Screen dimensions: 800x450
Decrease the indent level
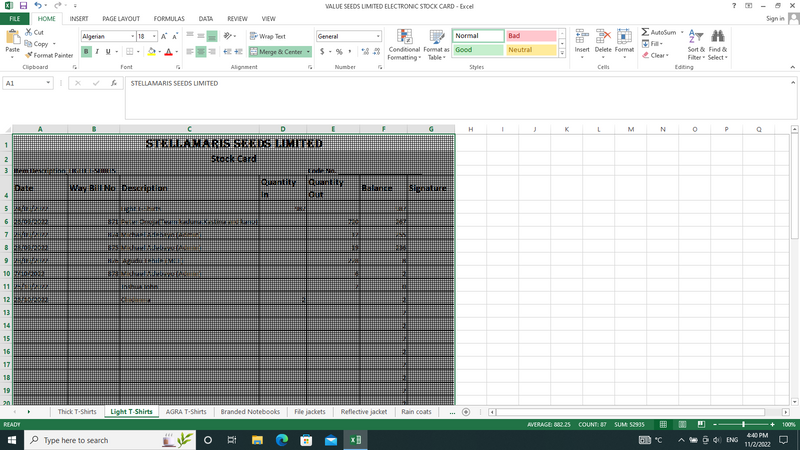coord(227,52)
